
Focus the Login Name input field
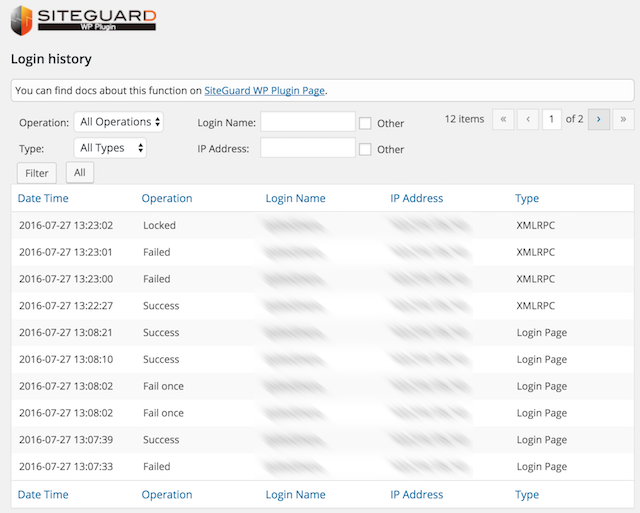click(308, 122)
